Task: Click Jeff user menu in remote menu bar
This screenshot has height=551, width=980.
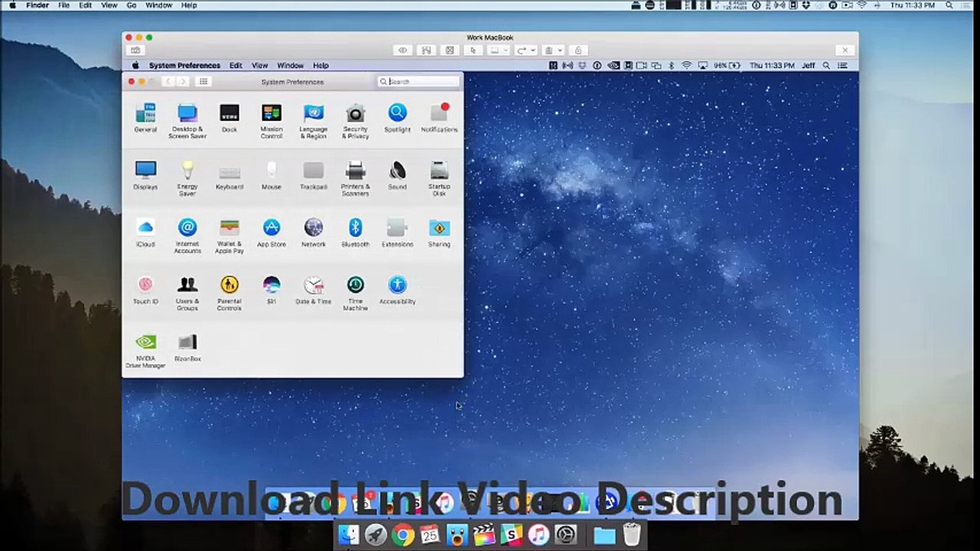Action: pos(808,66)
